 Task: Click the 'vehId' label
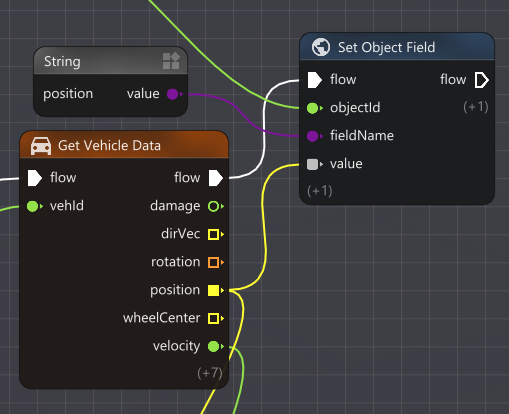(x=67, y=206)
